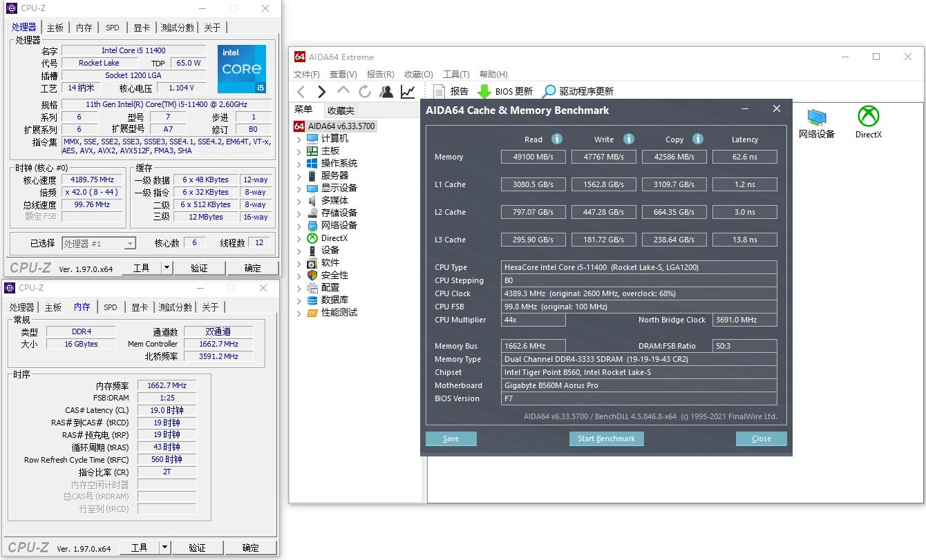Open the DirectX Xbox icon in right pane
This screenshot has width=926, height=560.
tap(868, 116)
